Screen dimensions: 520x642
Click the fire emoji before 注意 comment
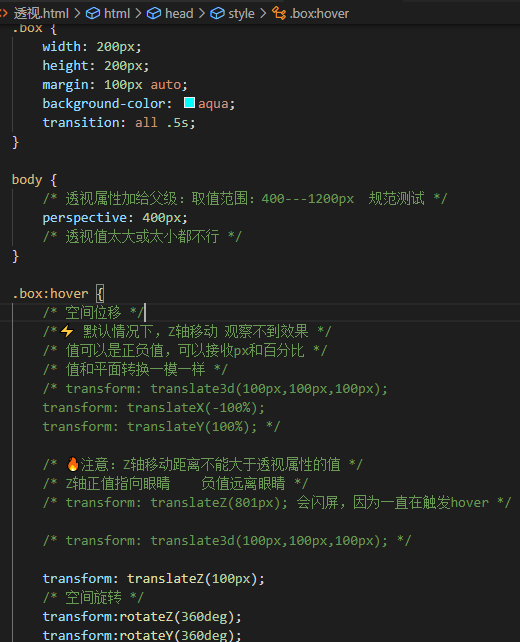point(72,464)
